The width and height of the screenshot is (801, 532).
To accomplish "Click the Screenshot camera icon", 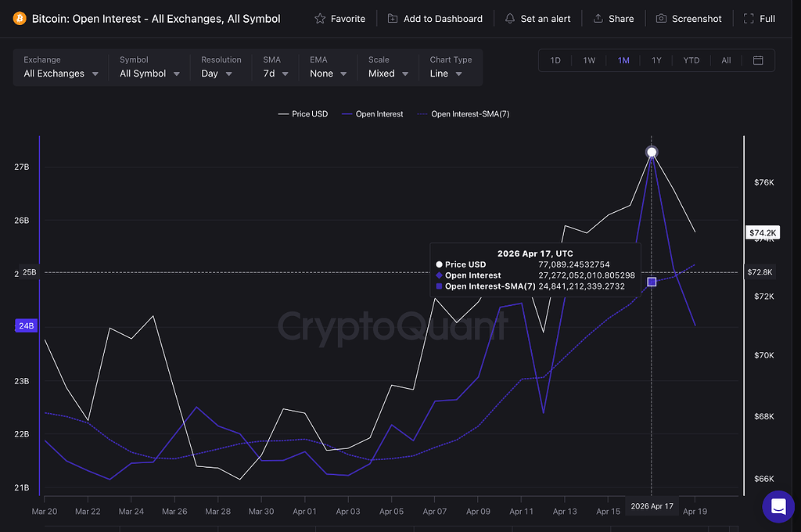I will click(x=661, y=19).
